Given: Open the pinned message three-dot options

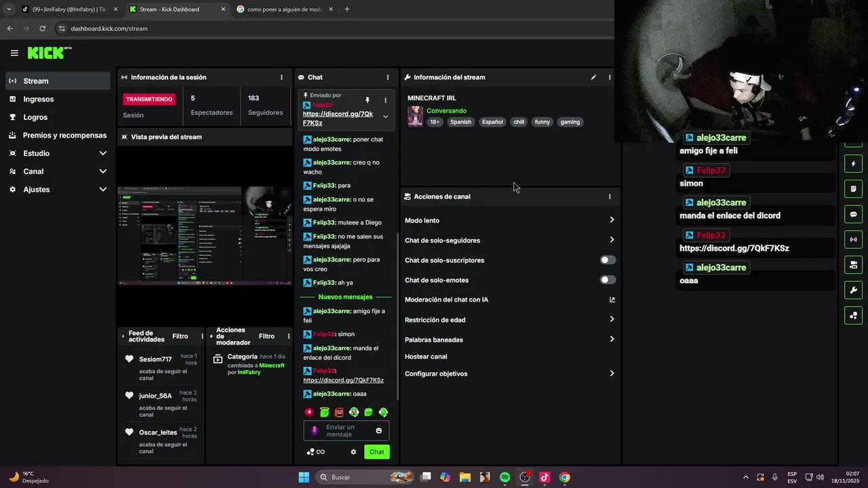Looking at the screenshot, I should tap(385, 100).
